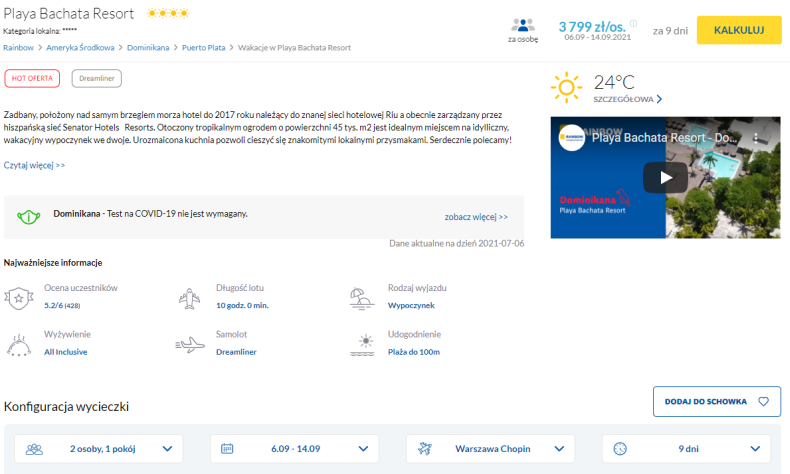This screenshot has width=790, height=474.
Task: Expand the '2 osoby, 1 pokój' dropdown
Action: click(99, 449)
